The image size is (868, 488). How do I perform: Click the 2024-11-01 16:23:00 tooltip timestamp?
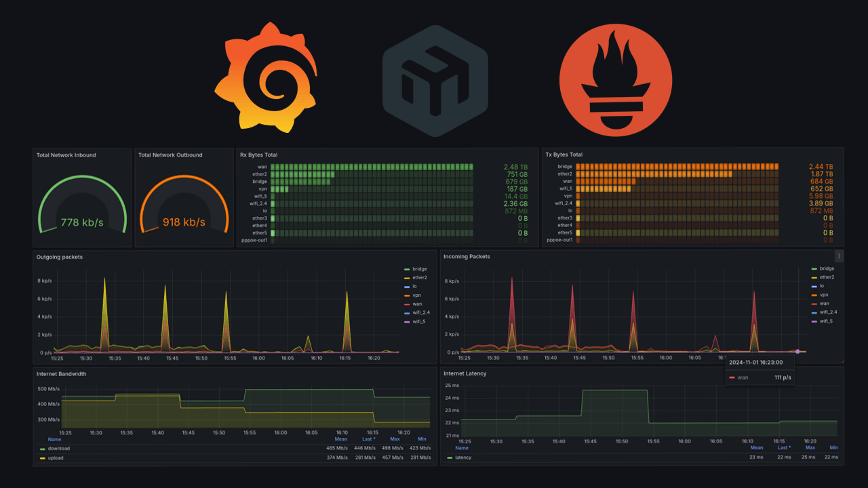click(x=755, y=363)
